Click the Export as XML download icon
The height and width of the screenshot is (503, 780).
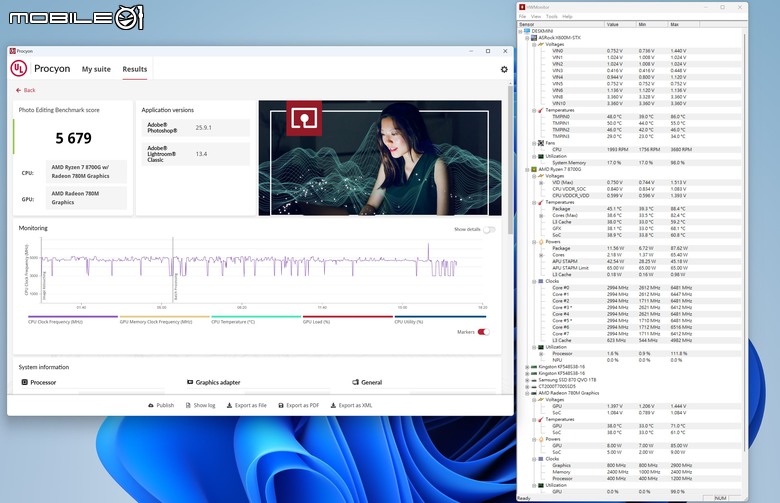[333, 405]
